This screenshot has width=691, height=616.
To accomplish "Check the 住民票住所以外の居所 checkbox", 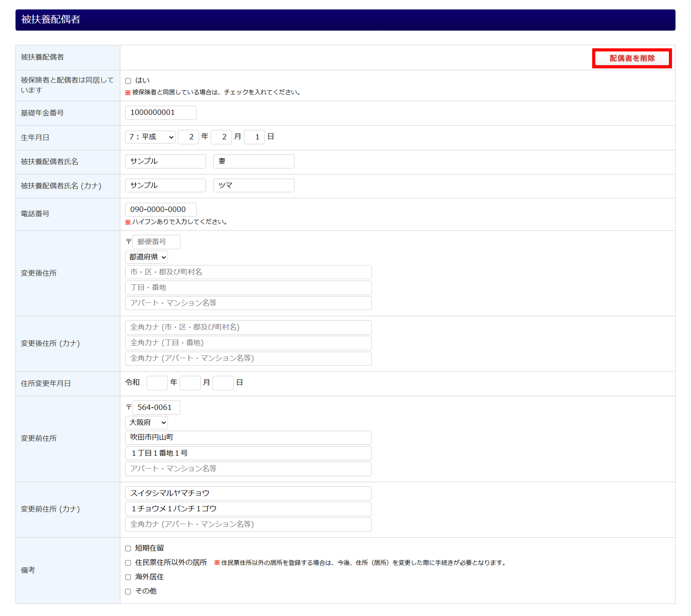I will click(x=128, y=563).
